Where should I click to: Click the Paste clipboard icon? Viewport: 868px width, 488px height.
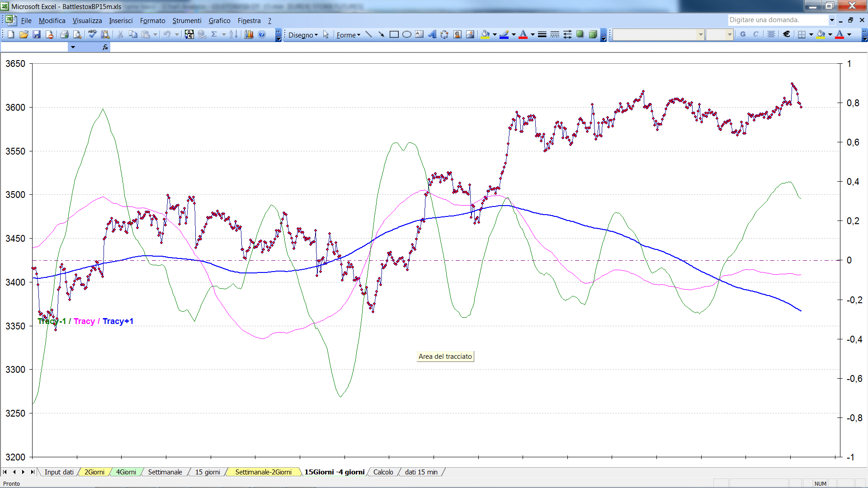(146, 34)
